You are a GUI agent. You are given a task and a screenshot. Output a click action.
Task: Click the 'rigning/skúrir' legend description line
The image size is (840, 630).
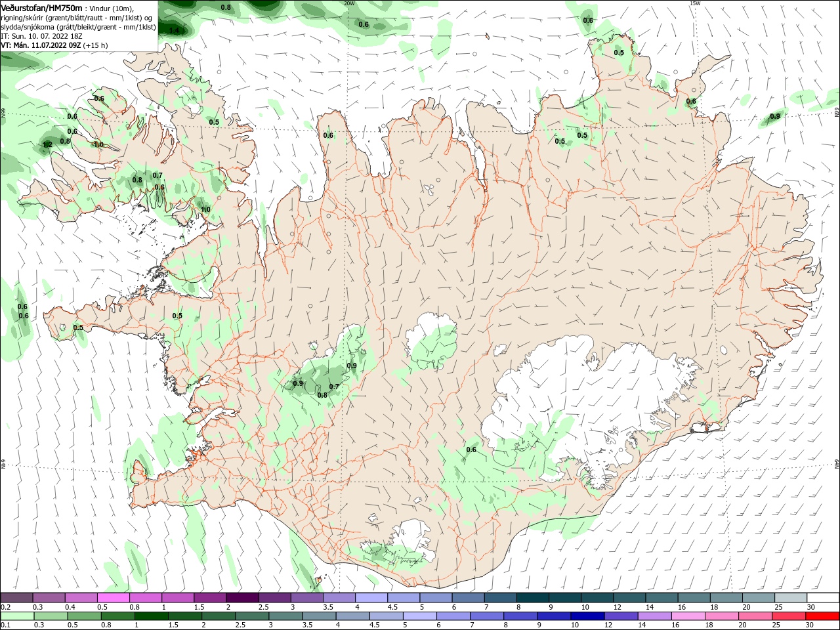[x=77, y=17]
